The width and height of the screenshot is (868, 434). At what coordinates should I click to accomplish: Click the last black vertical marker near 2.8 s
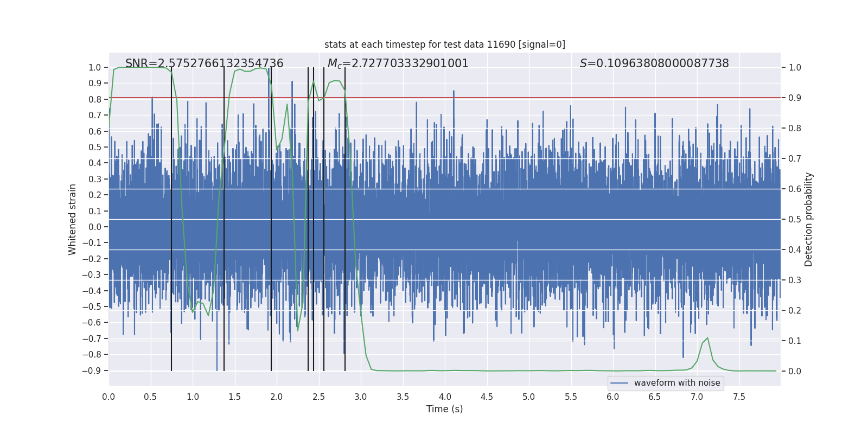click(x=345, y=219)
